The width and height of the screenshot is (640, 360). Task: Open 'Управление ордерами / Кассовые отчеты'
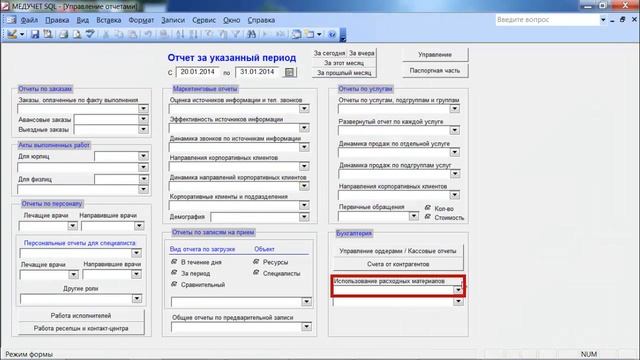click(398, 251)
